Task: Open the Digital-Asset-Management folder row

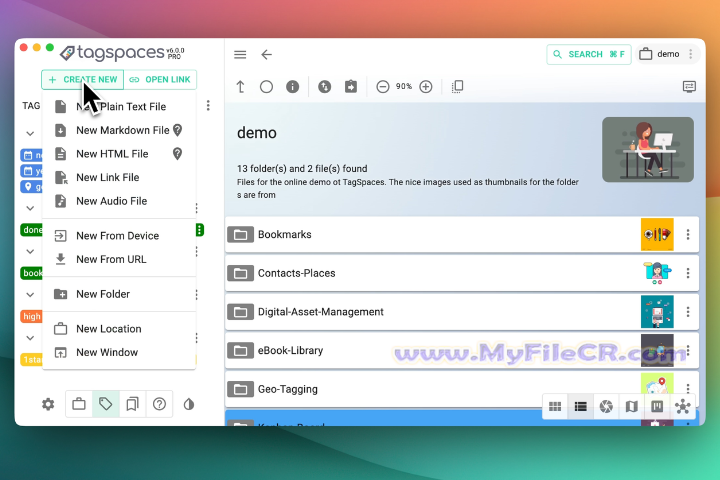Action: click(462, 312)
